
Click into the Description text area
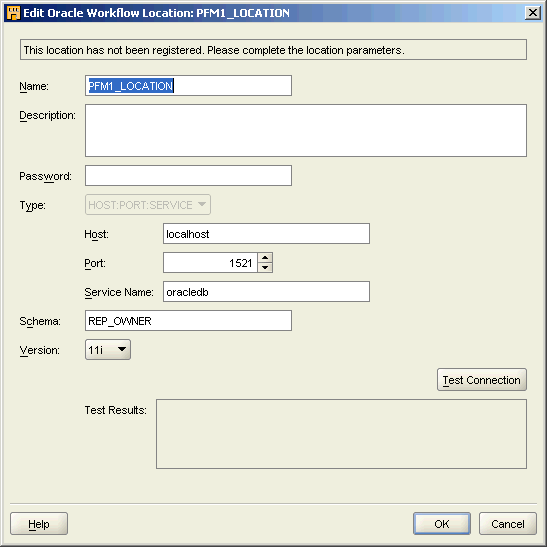306,130
